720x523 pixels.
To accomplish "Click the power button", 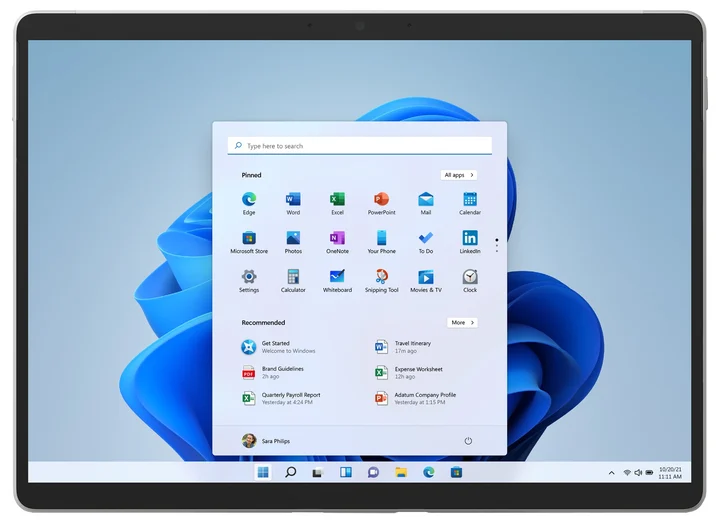I will (468, 441).
